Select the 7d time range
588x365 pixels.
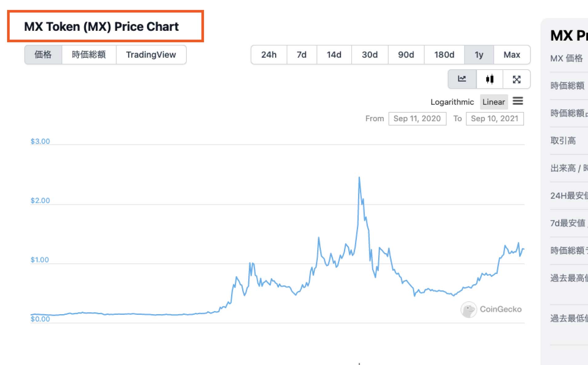coord(302,55)
